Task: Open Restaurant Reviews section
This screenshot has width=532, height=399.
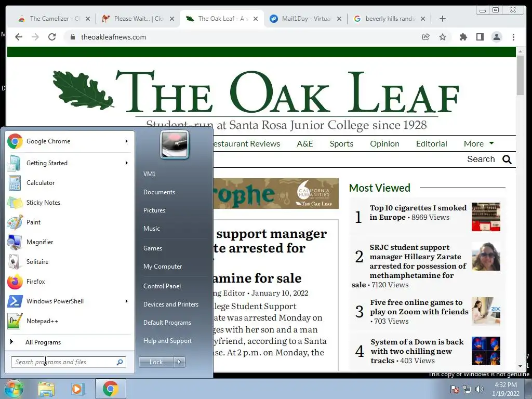Action: point(246,143)
